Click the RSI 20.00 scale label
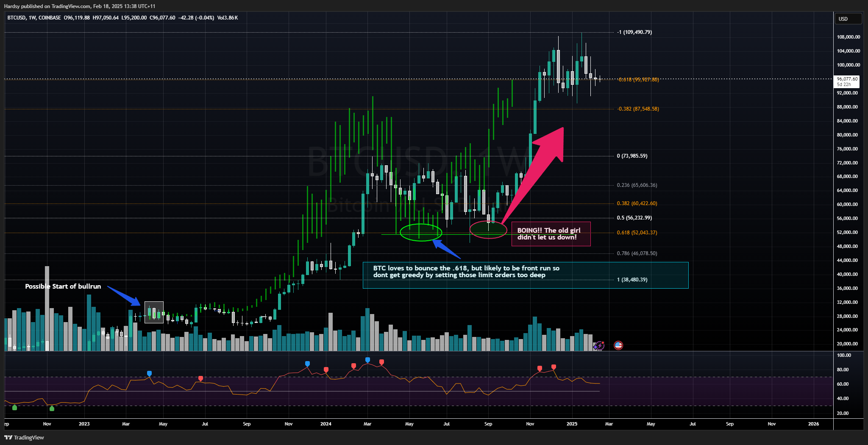The width and height of the screenshot is (868, 445). click(x=843, y=413)
